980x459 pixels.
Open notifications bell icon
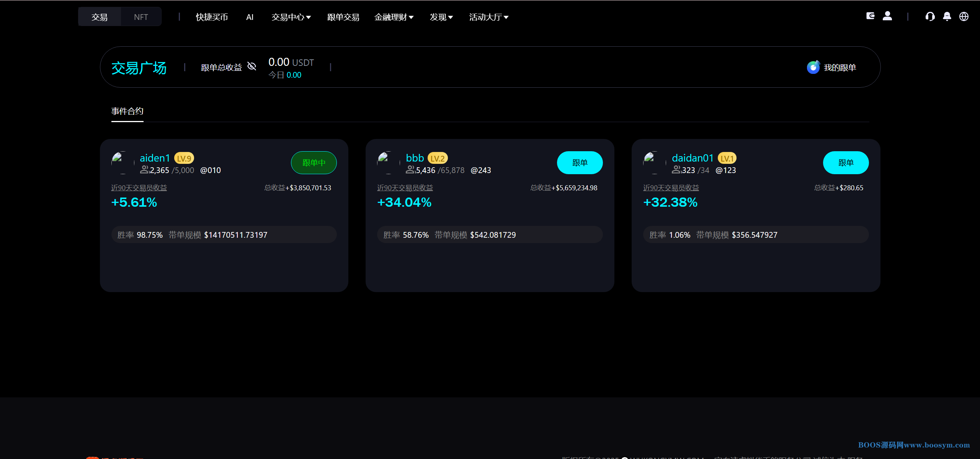point(947,16)
